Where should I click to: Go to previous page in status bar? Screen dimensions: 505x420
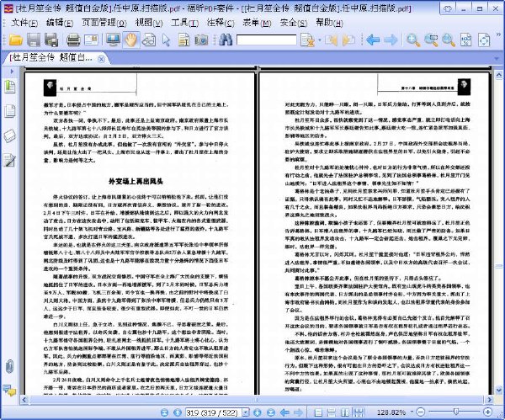click(x=178, y=412)
